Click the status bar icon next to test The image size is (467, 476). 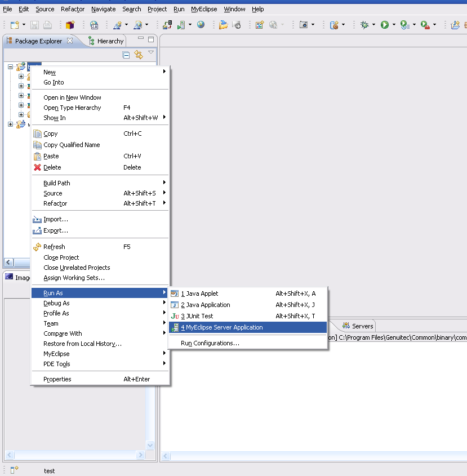point(14,470)
